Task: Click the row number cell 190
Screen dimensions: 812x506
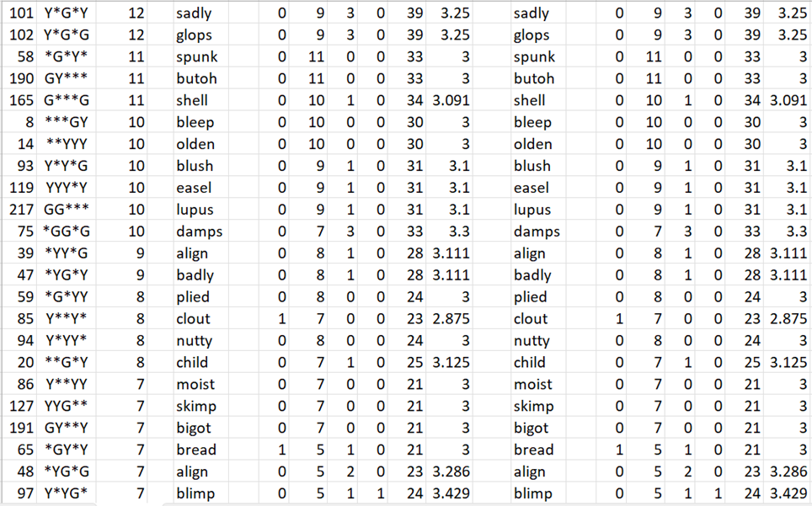Action: click(x=21, y=78)
